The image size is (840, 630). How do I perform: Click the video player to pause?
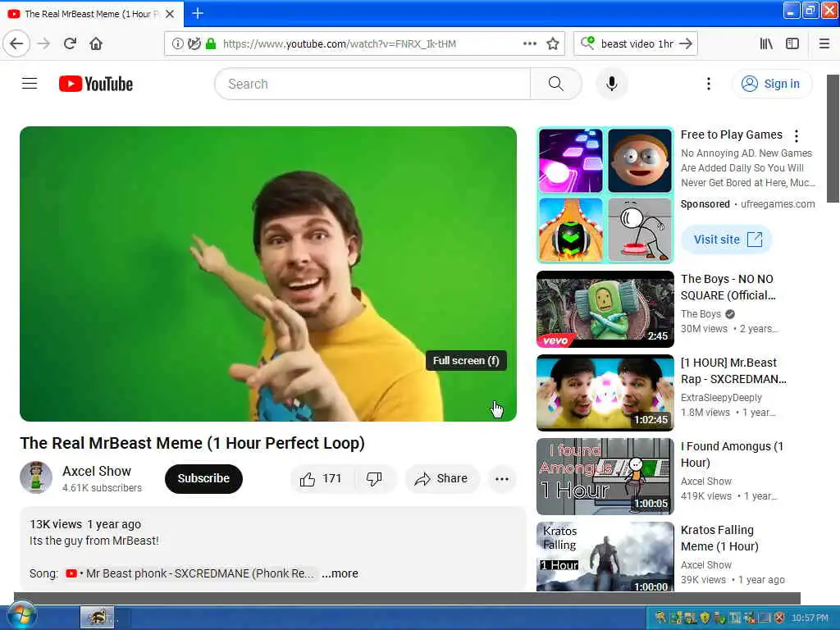268,274
